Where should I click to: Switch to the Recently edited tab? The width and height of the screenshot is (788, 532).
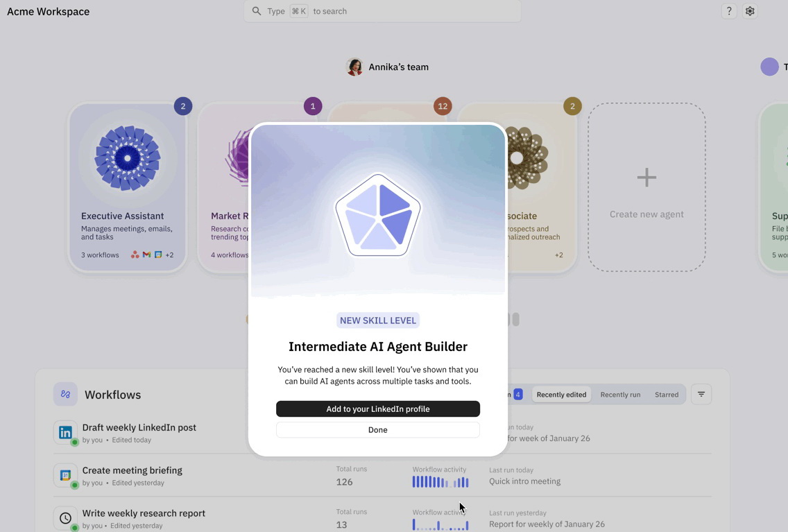point(561,395)
